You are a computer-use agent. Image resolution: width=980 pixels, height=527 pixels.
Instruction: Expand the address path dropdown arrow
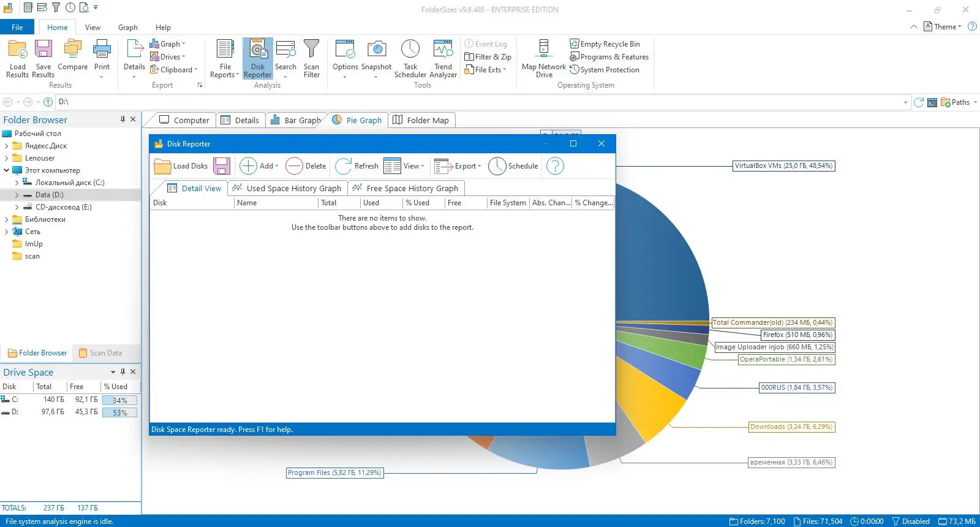click(x=905, y=102)
